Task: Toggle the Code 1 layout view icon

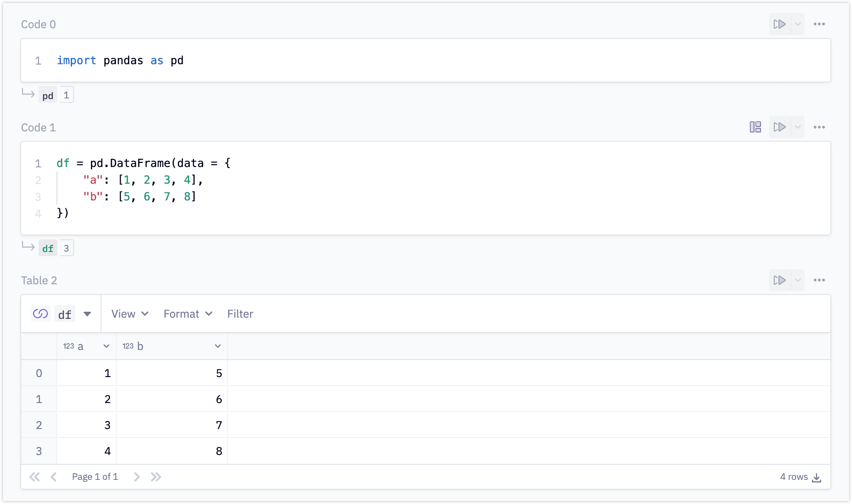Action: point(755,127)
